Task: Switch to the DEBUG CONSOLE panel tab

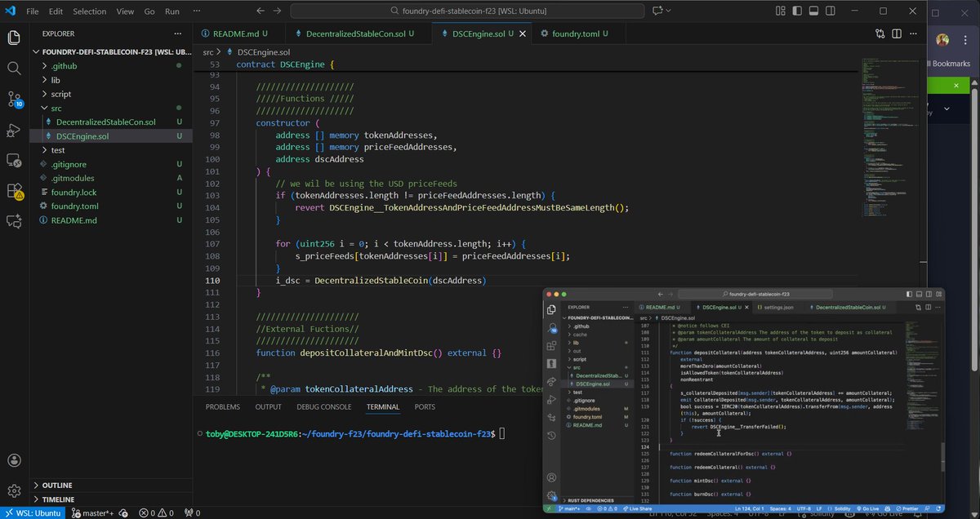Action: click(x=324, y=406)
